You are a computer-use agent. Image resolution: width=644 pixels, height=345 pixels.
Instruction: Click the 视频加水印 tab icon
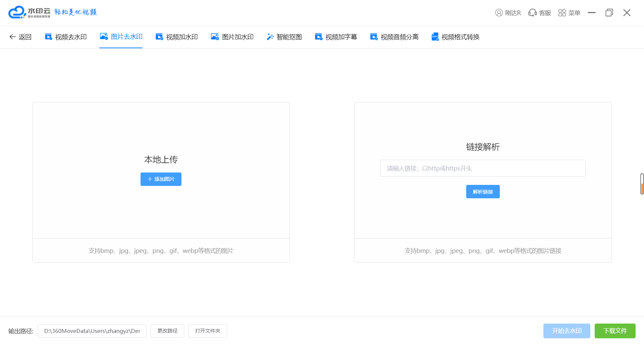(159, 37)
